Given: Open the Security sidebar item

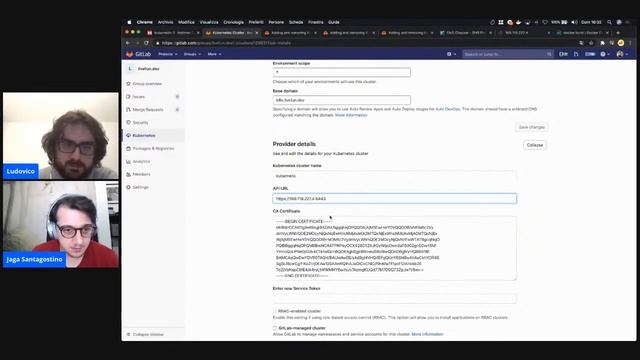Looking at the screenshot, I should point(140,122).
